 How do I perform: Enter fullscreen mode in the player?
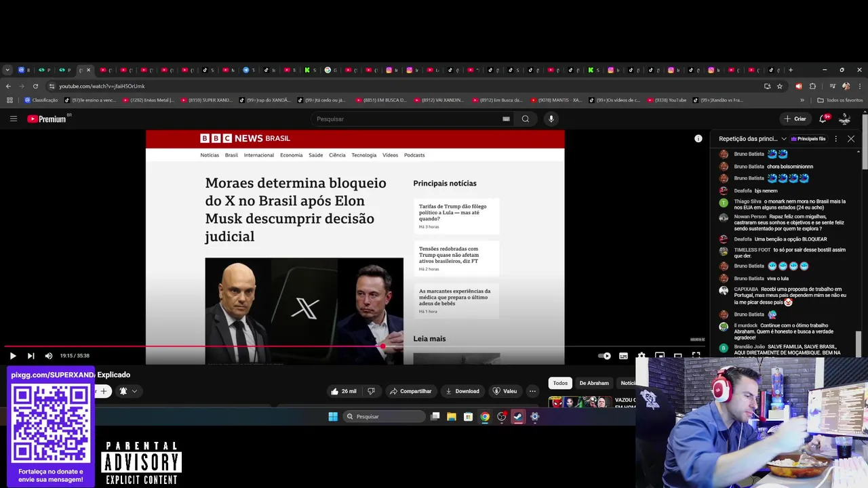(x=696, y=355)
